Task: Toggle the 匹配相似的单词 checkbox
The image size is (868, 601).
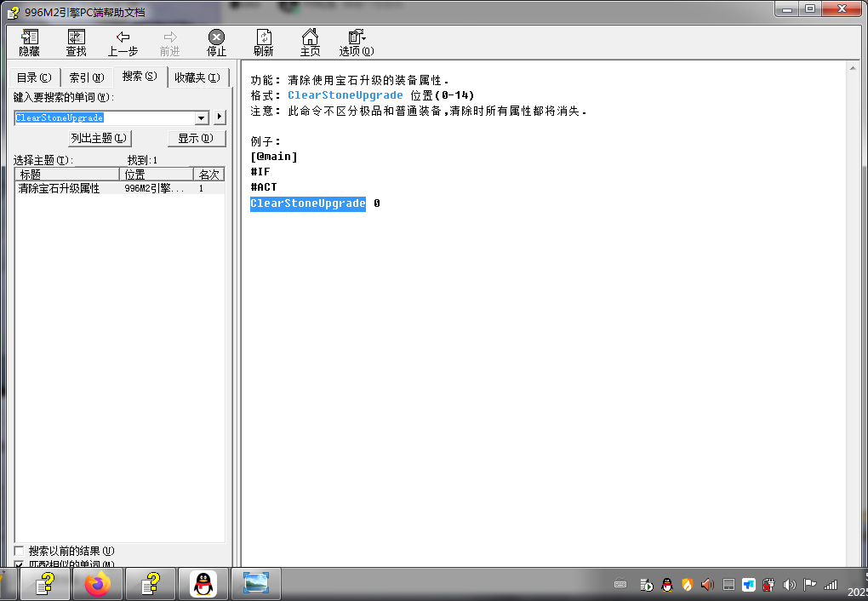Action: point(20,564)
